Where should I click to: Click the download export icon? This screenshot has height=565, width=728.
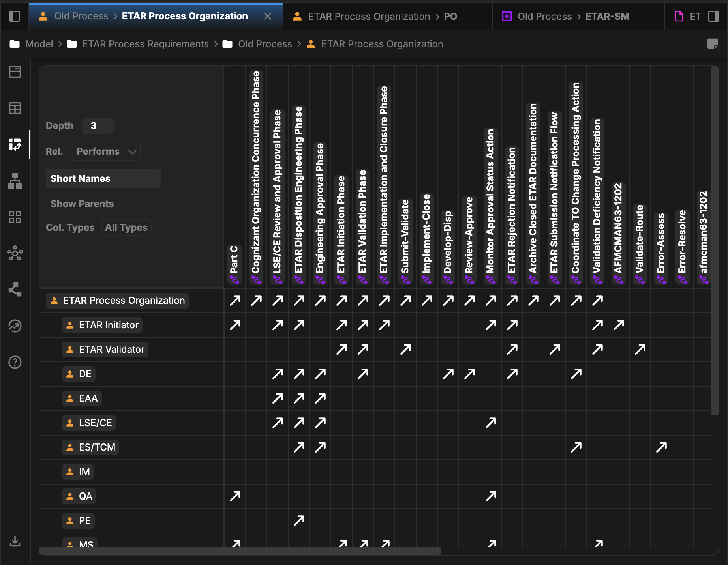pyautogui.click(x=15, y=541)
